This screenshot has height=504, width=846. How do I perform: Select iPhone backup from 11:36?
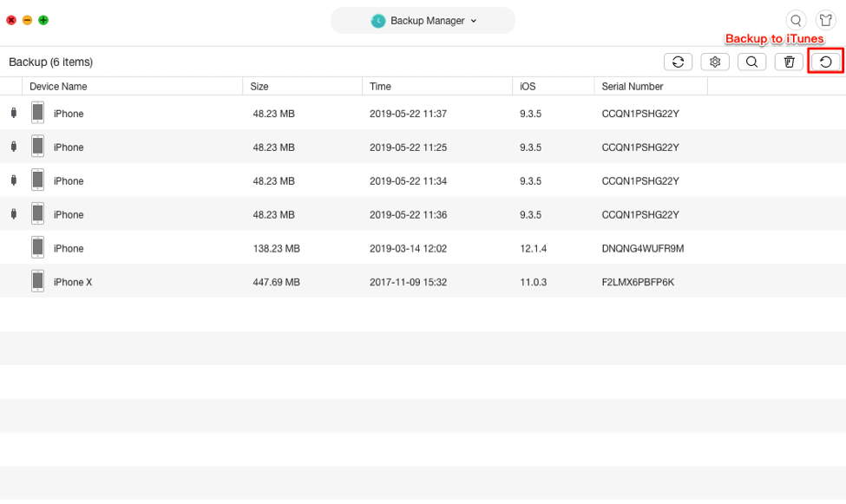423,214
